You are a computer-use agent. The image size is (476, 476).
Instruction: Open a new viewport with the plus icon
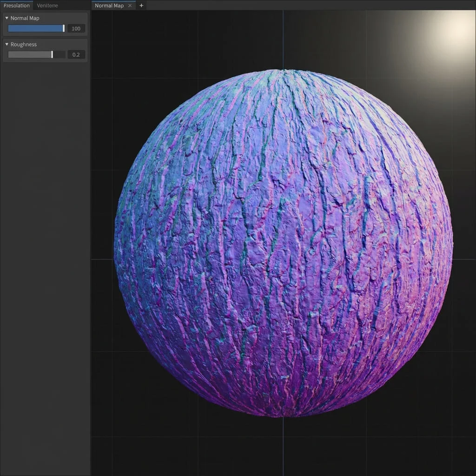pos(141,6)
